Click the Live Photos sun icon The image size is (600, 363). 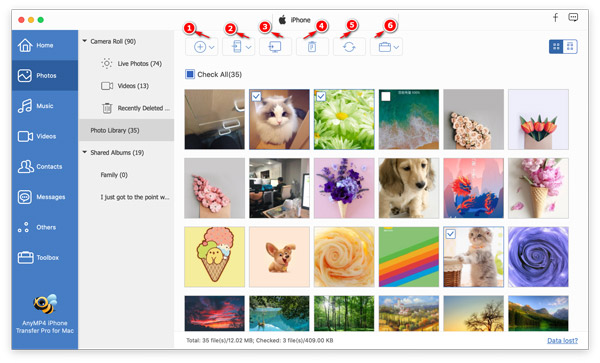(x=107, y=63)
